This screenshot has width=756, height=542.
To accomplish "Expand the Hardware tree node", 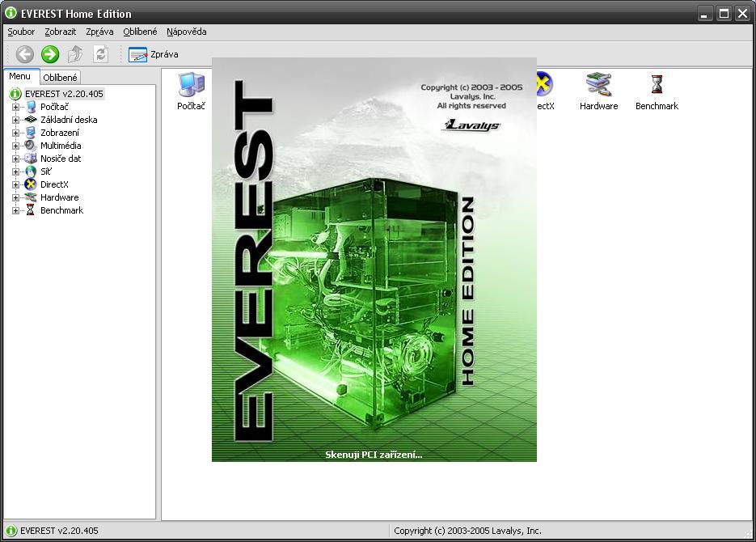I will 15,197.
